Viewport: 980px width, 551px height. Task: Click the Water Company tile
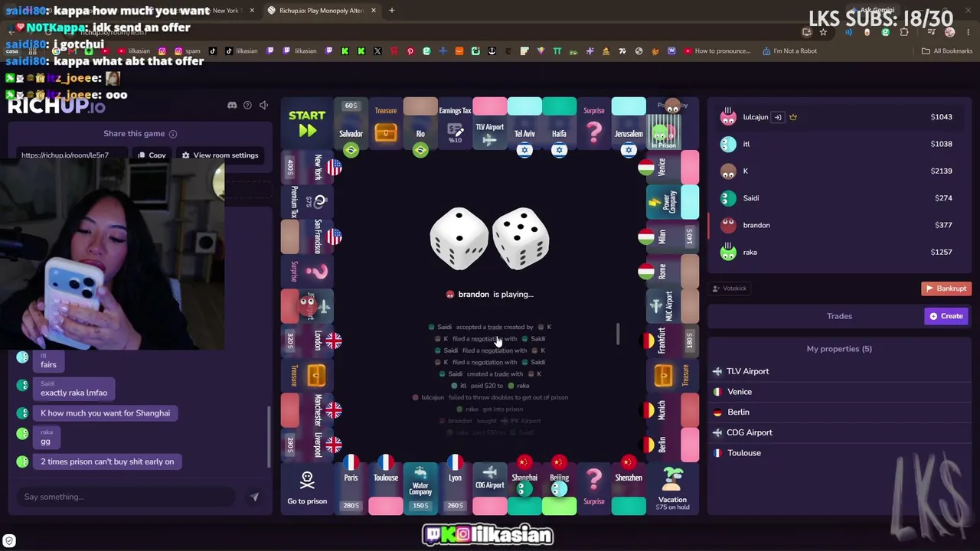tap(420, 488)
